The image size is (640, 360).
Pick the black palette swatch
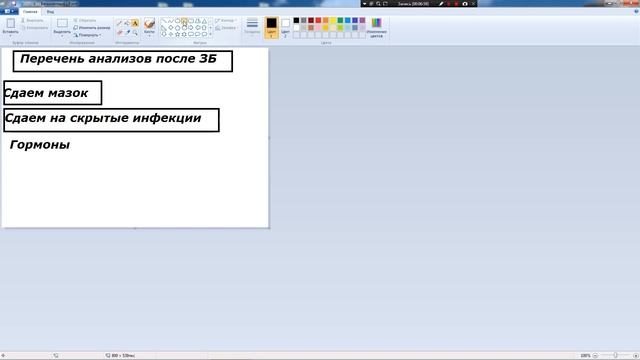click(x=296, y=20)
